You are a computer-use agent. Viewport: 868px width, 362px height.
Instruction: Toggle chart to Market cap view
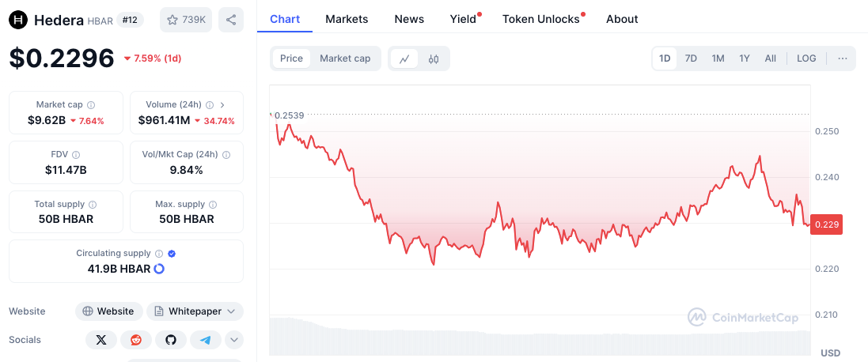pos(345,58)
